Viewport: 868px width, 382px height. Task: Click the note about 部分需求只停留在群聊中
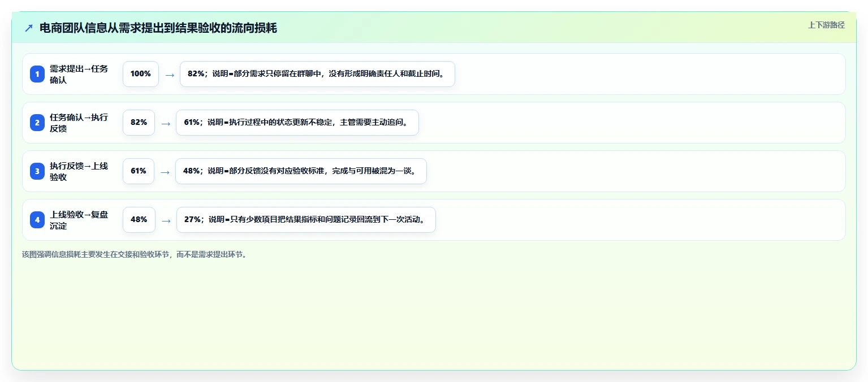click(317, 74)
